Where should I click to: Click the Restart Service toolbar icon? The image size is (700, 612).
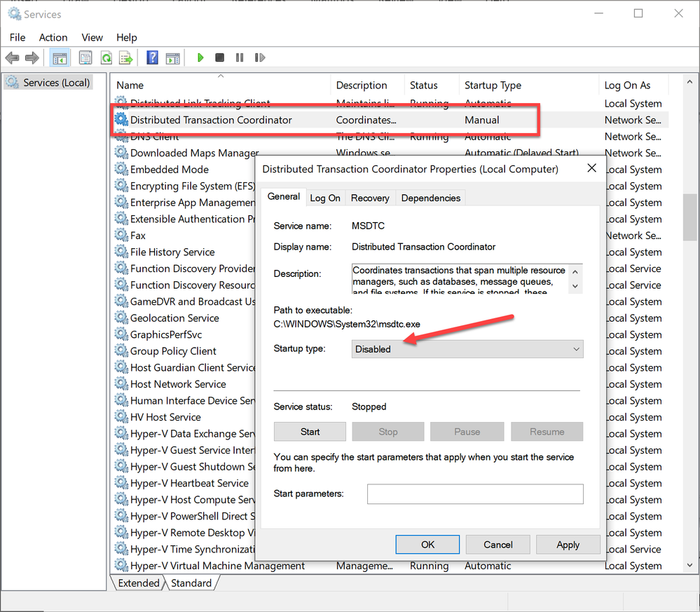pyautogui.click(x=260, y=57)
